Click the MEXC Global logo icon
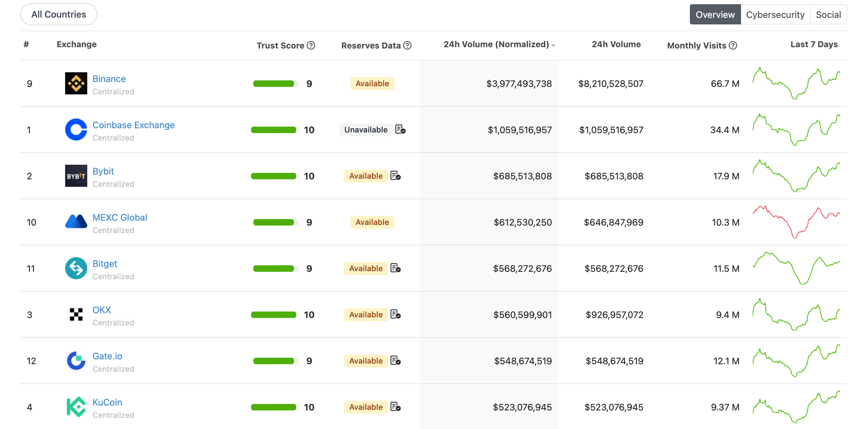Viewport: 868px width, 429px height. coord(76,222)
